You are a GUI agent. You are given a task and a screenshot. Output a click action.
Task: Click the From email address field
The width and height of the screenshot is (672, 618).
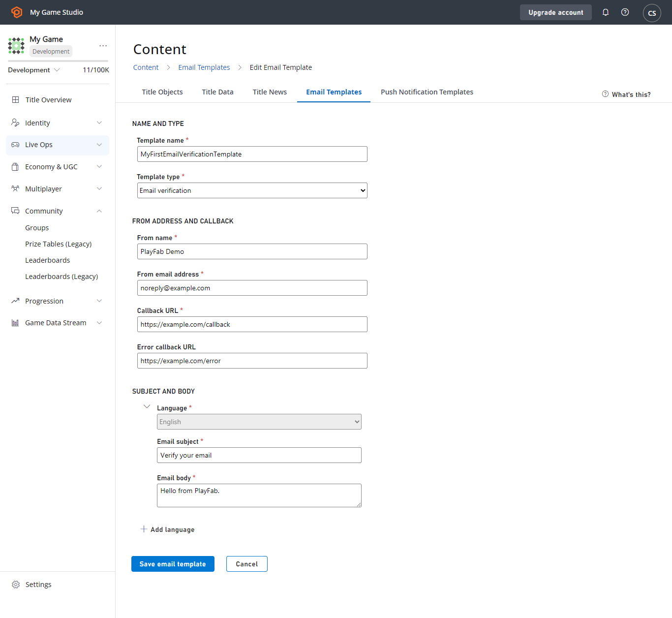coord(252,288)
